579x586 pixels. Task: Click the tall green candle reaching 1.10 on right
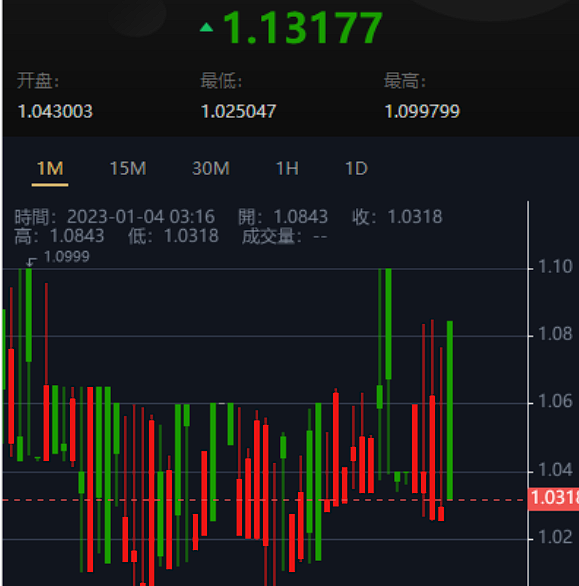(388, 324)
